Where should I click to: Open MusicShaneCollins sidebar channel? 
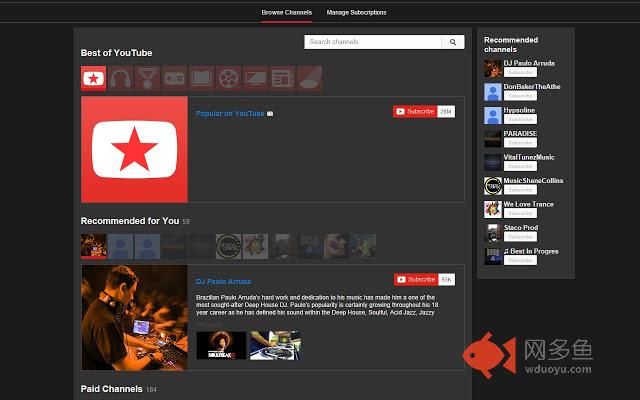[533, 180]
